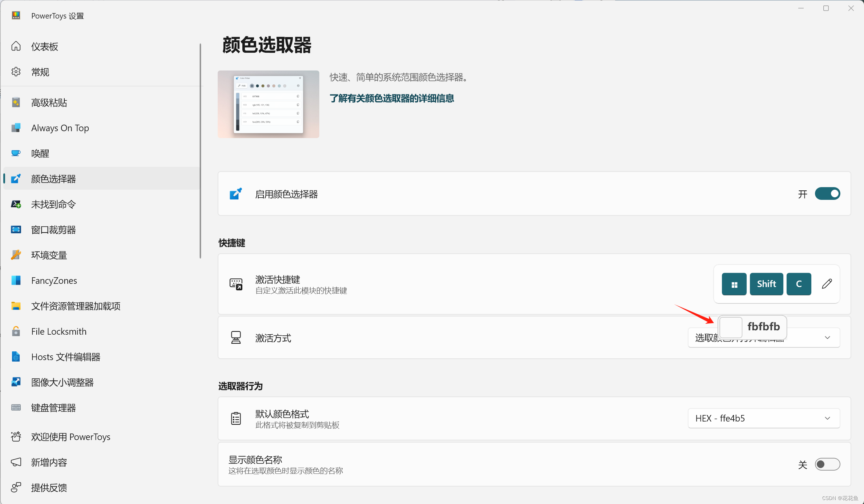
Task: Open the 了解有关颜色选取器的详细信息 link
Action: point(392,98)
